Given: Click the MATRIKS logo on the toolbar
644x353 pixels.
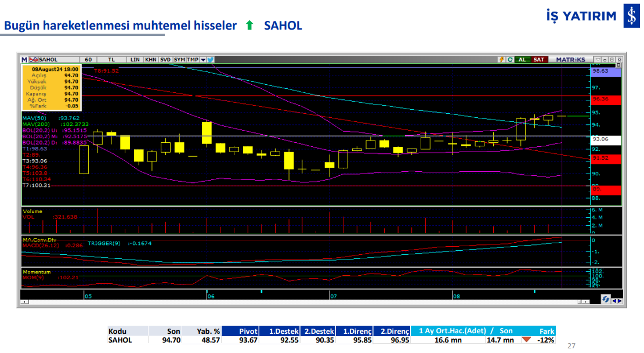Looking at the screenshot, I should click(x=571, y=59).
